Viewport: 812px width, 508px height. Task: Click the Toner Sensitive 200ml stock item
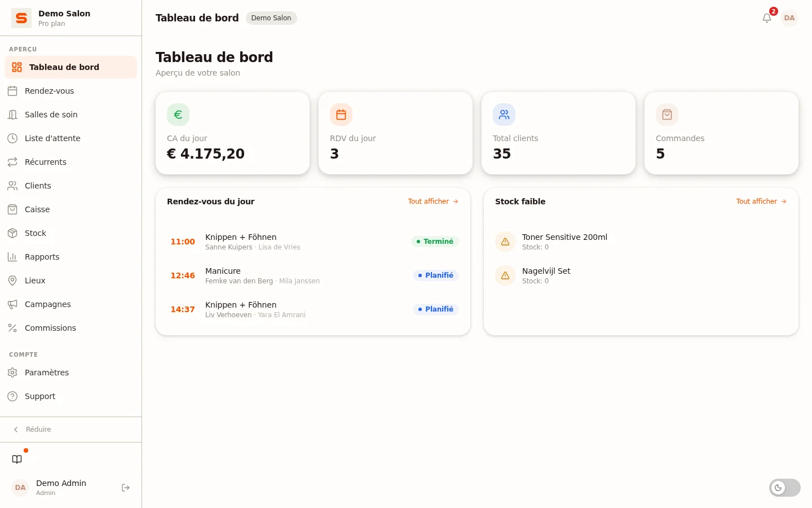pos(641,242)
